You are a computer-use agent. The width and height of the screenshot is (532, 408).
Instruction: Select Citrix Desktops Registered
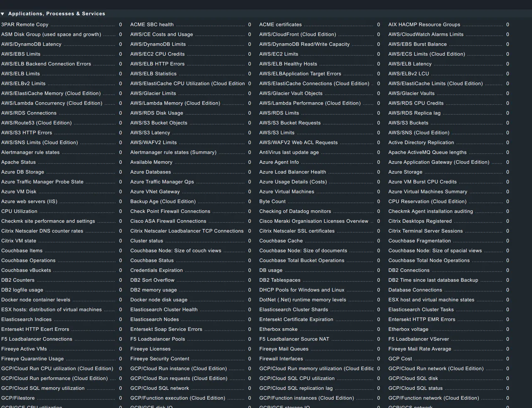[420, 221]
